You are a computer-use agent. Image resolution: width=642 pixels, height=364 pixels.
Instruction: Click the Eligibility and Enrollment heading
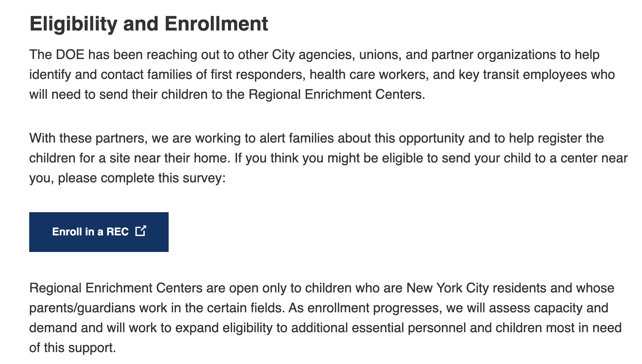148,24
